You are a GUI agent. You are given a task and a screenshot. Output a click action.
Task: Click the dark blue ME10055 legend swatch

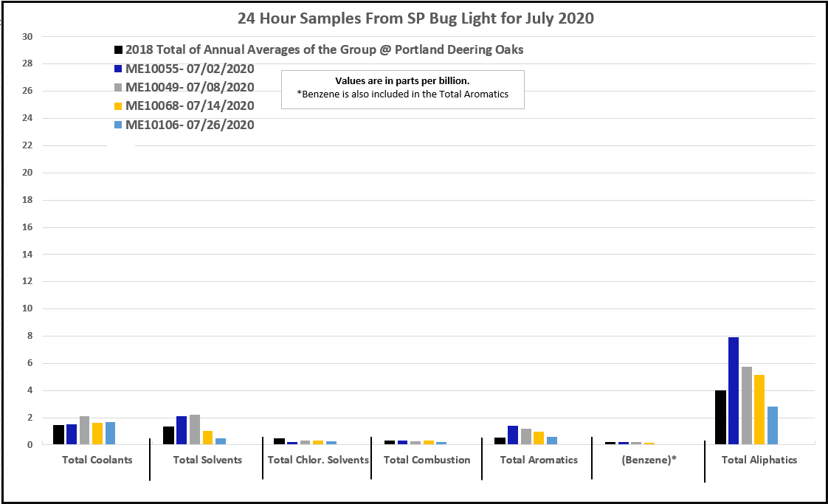117,69
